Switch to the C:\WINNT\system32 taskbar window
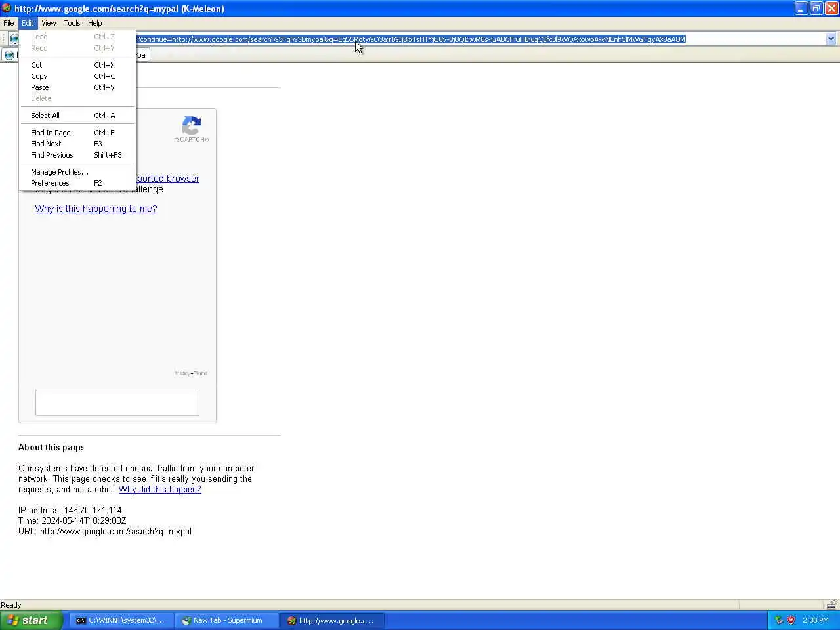840x630 pixels. [x=121, y=620]
